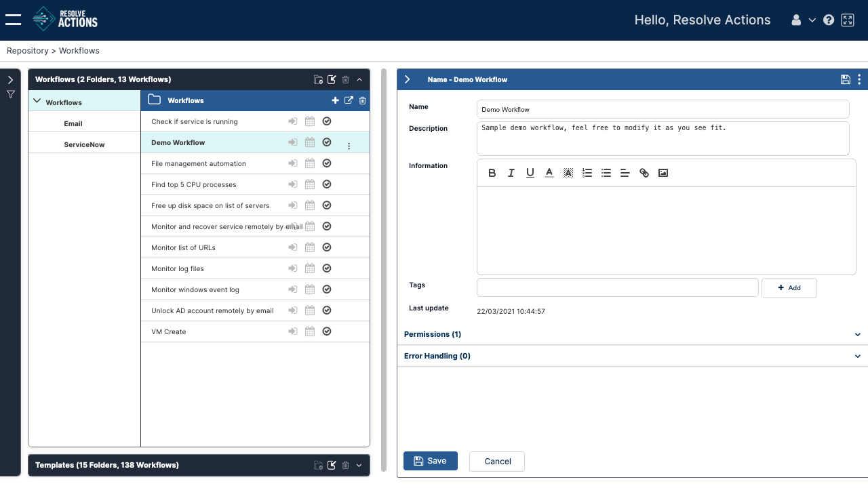Open details panel kebab menu
This screenshot has width=868, height=488.
tap(859, 79)
